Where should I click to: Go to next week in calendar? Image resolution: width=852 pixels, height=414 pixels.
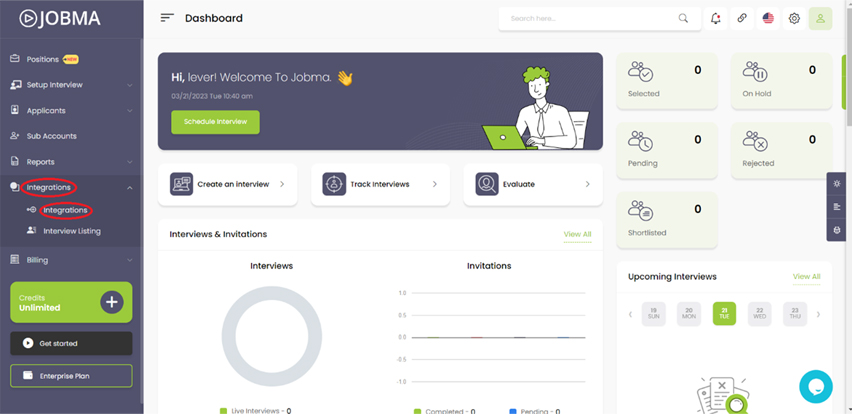click(818, 314)
